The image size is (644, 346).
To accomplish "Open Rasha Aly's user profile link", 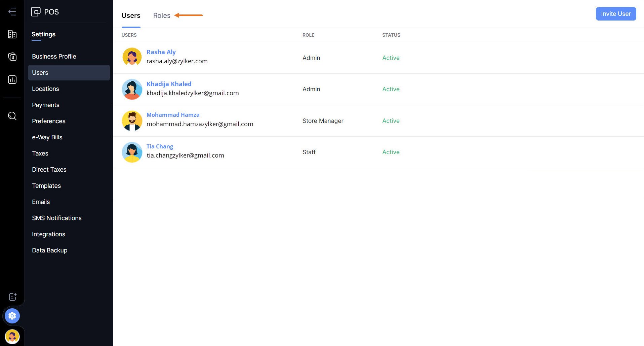I will click(161, 52).
